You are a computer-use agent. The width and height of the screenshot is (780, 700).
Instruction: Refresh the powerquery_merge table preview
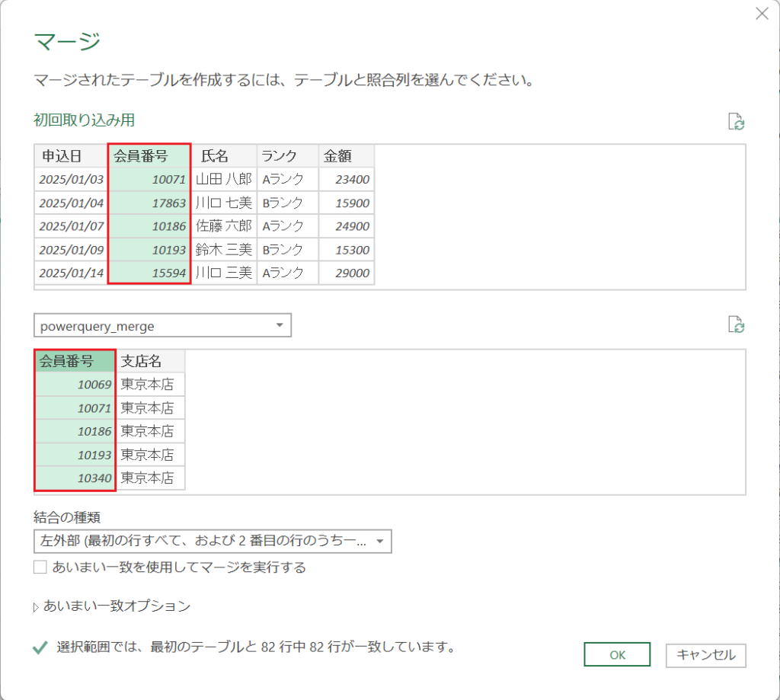coord(735,324)
